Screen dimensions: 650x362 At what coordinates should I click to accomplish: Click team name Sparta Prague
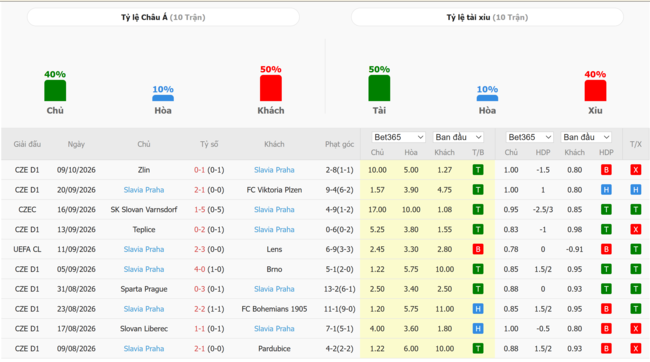tap(144, 289)
